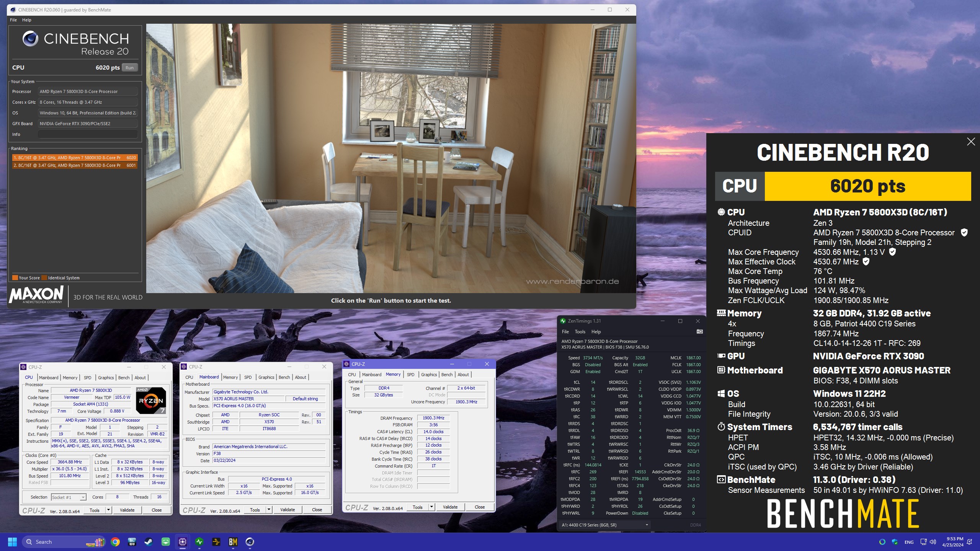Click the Cinebench title bar app icon
Viewport: 980px width, 551px height.
coord(13,10)
